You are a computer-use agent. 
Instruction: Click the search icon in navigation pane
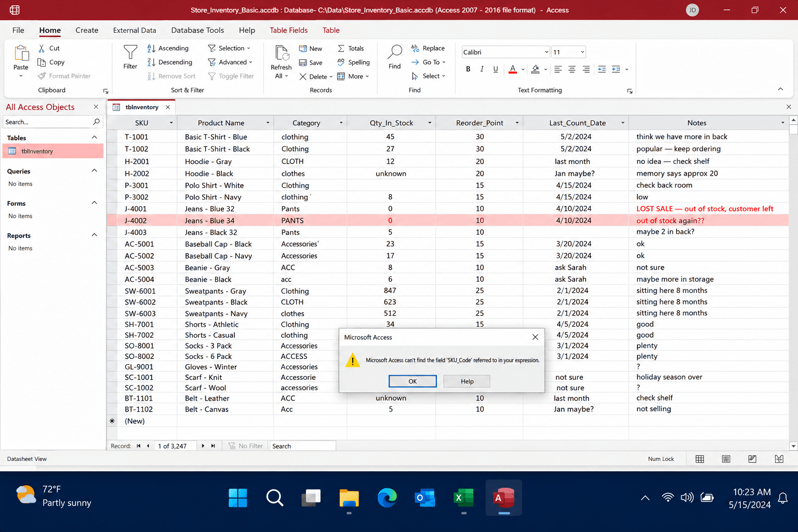96,122
